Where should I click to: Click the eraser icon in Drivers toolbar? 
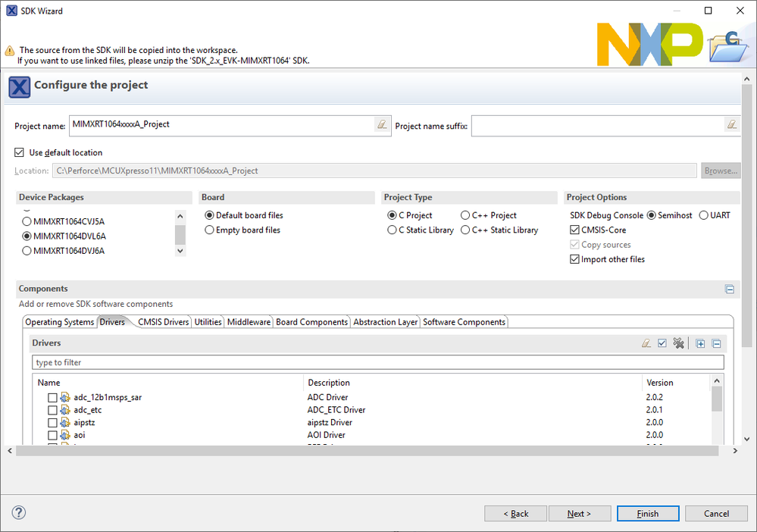646,343
